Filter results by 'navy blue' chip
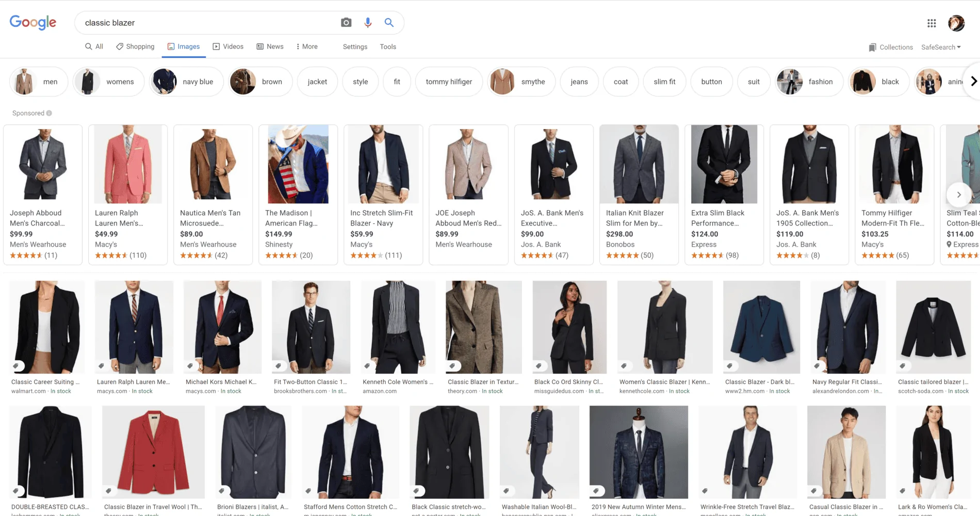980x516 pixels. coord(186,82)
